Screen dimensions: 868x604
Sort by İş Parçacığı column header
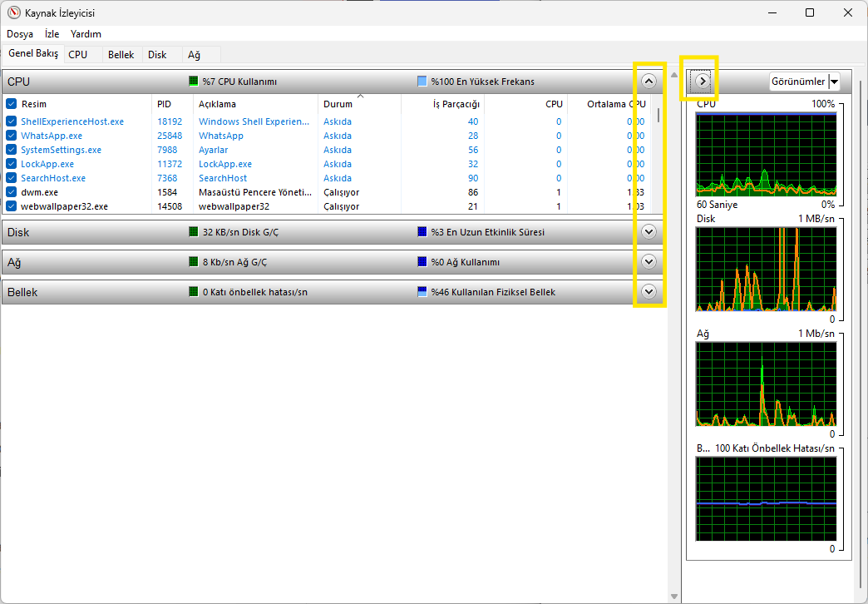(442, 104)
